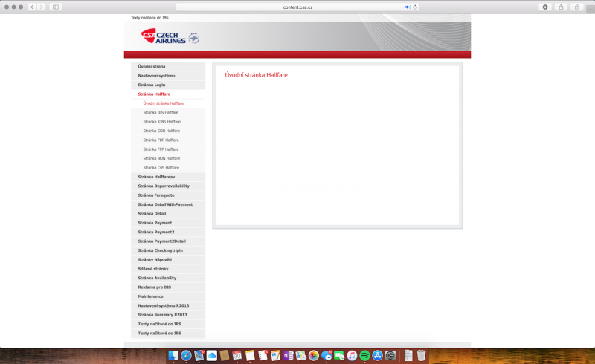Image resolution: width=595 pixels, height=364 pixels.
Task: Open Stránka BON Halffare submenu item
Action: tap(168, 158)
